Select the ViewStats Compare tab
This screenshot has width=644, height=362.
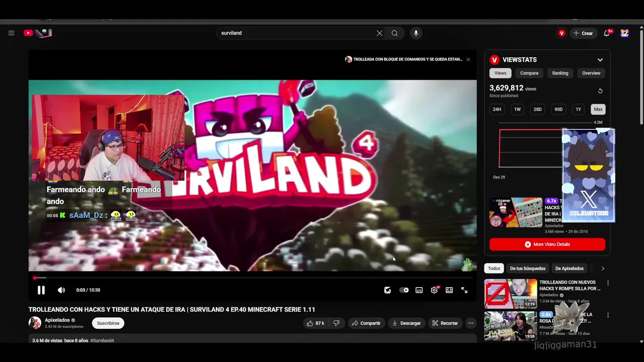529,73
